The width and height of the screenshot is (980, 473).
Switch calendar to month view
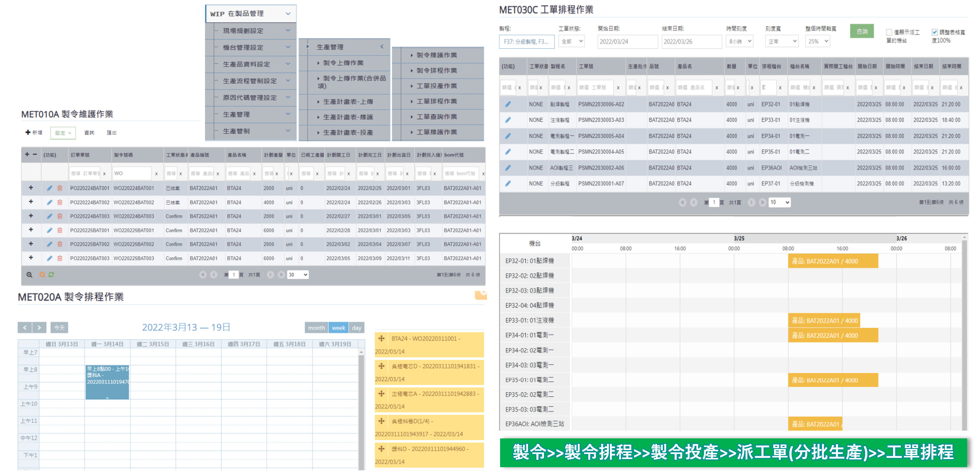tap(316, 328)
